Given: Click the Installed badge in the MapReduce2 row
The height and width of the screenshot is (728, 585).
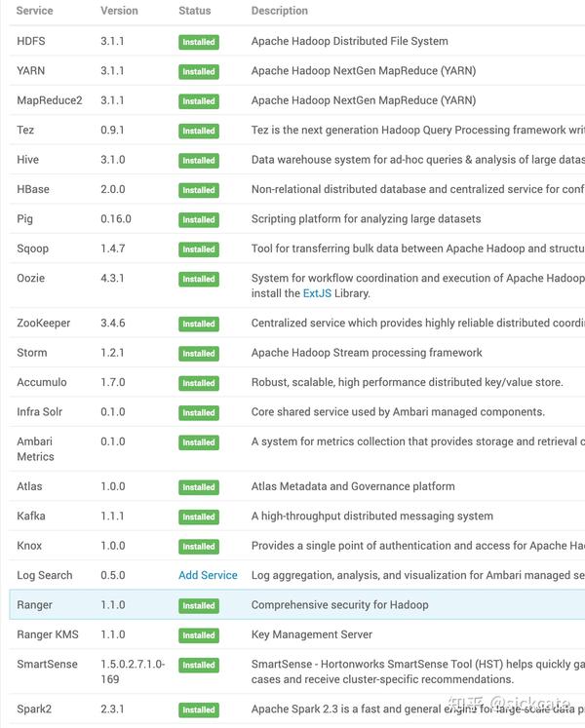Looking at the screenshot, I should pyautogui.click(x=198, y=101).
